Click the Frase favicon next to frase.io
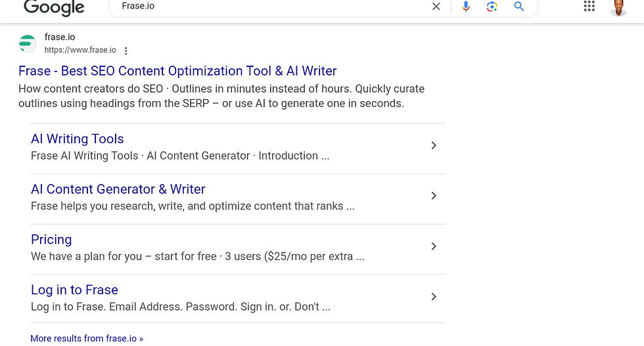The image size is (644, 346). (x=28, y=43)
